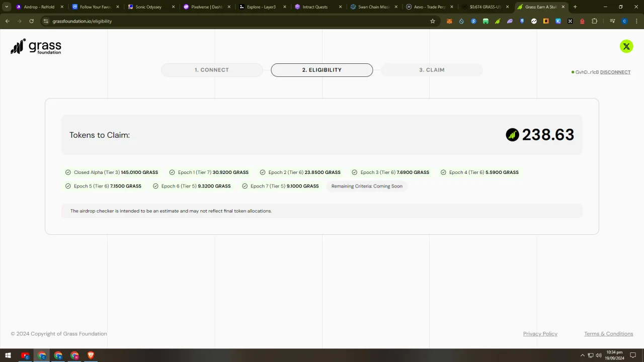This screenshot has width=644, height=362.
Task: Click Remaining Criteria: Coming Soon pill
Action: 367,186
